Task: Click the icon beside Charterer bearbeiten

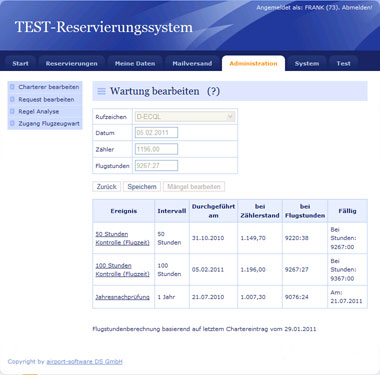Action: 12,87
